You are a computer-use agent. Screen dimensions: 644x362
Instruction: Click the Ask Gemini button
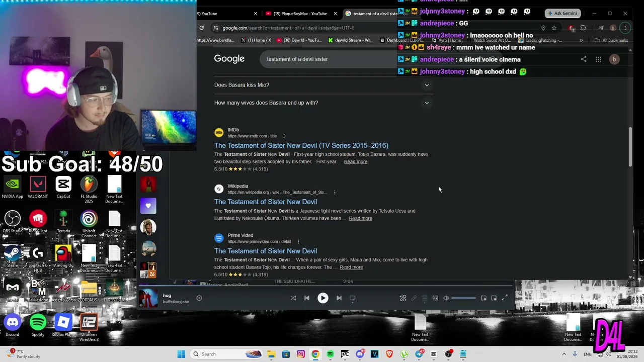pos(562,13)
